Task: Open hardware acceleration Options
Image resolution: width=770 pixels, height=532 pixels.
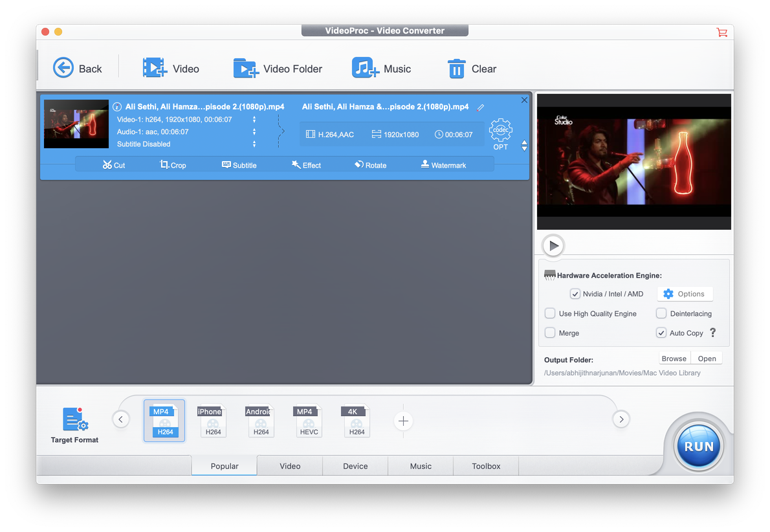Action: 685,294
